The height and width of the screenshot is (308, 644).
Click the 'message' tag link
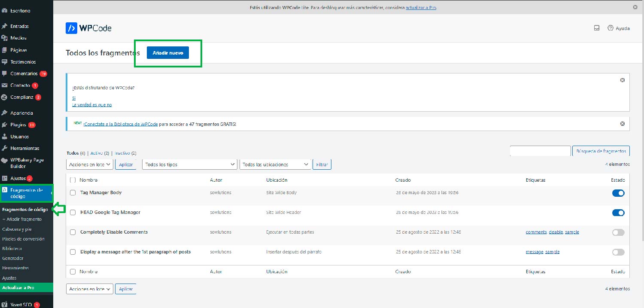(x=535, y=252)
